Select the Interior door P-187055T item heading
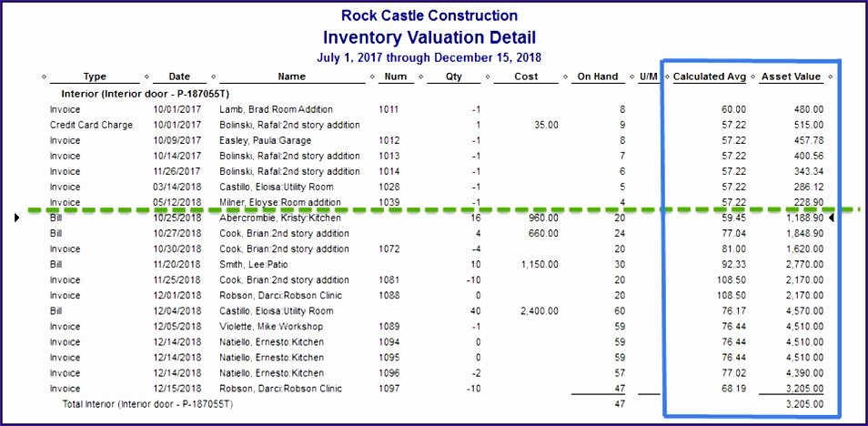Viewport: 868px width, 426px height. tap(145, 94)
